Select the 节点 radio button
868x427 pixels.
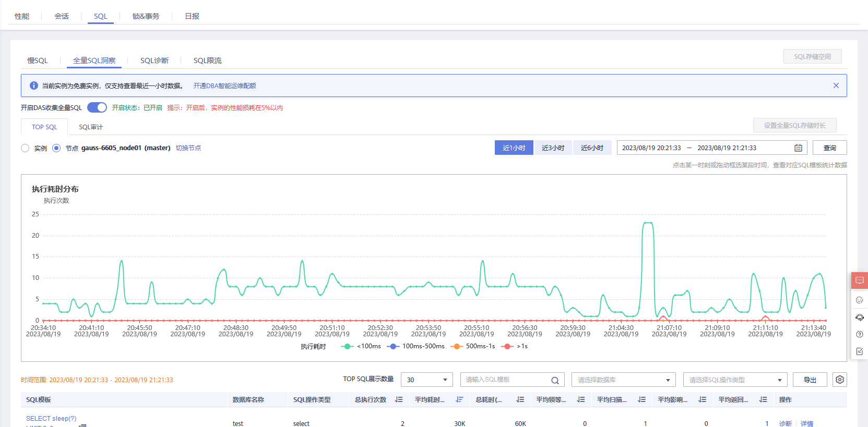(56, 148)
